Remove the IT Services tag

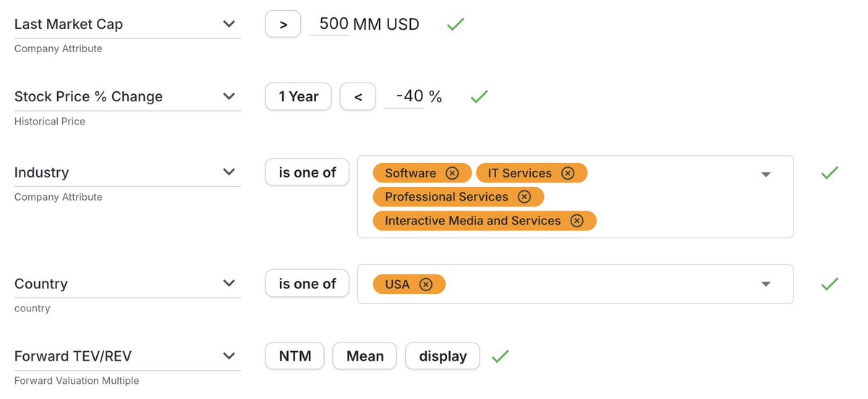tap(568, 173)
